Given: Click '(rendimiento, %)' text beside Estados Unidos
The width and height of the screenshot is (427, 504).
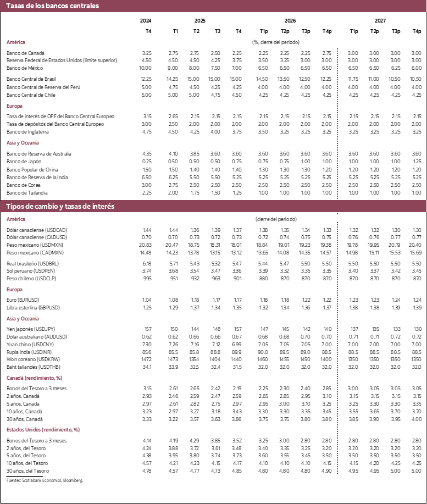Looking at the screenshot, I should click(61, 430).
